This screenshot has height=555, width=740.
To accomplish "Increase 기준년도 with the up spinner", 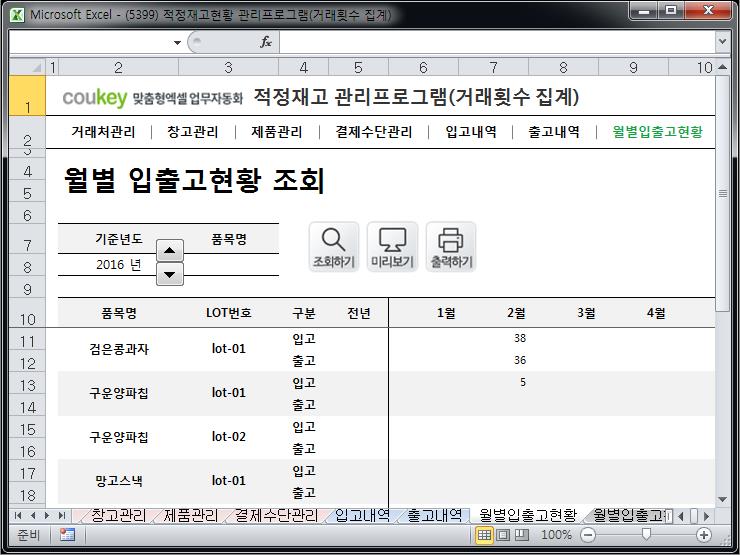I will pyautogui.click(x=170, y=251).
